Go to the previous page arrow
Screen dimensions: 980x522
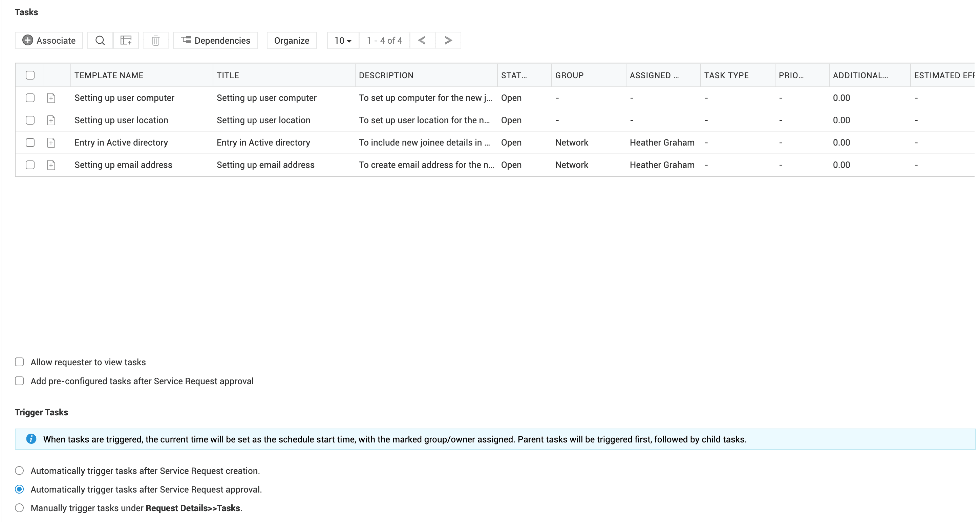click(x=422, y=40)
